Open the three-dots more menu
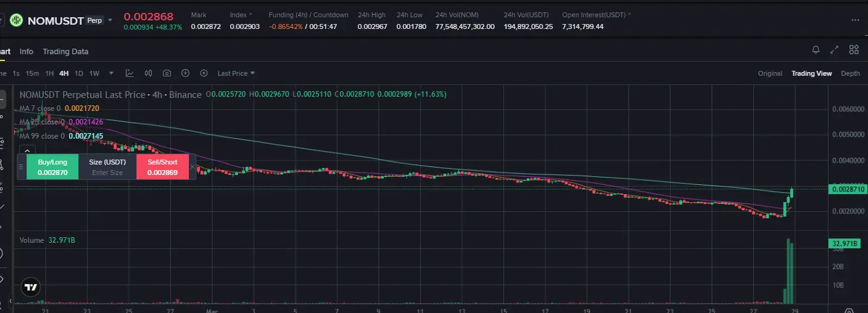 (854, 20)
